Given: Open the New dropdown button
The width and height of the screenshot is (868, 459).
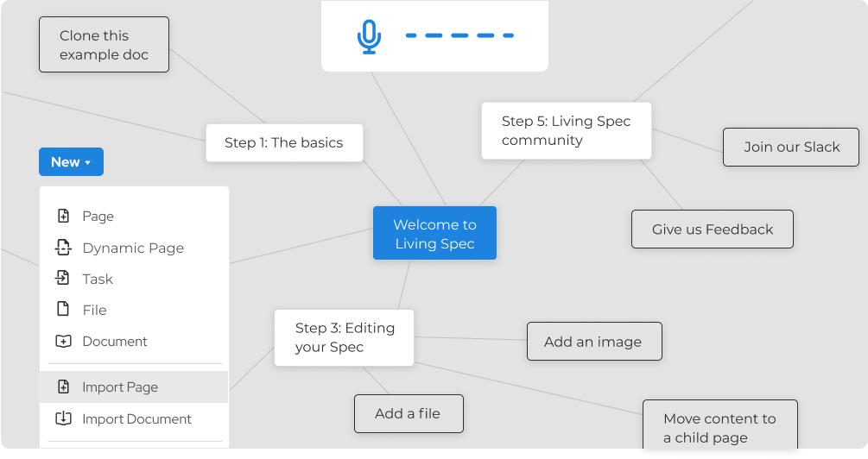Looking at the screenshot, I should click(x=71, y=162).
